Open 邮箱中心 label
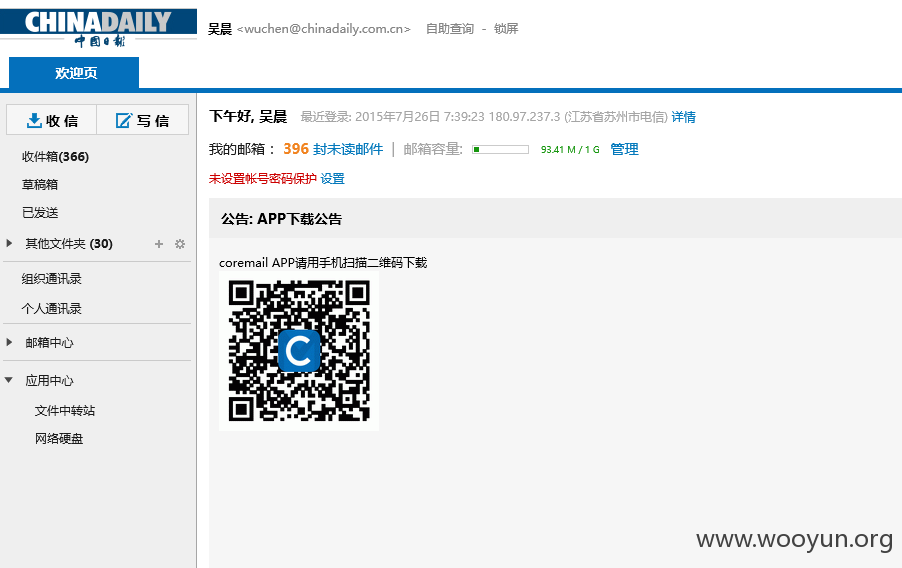Screen dimensions: 902x568 point(49,342)
